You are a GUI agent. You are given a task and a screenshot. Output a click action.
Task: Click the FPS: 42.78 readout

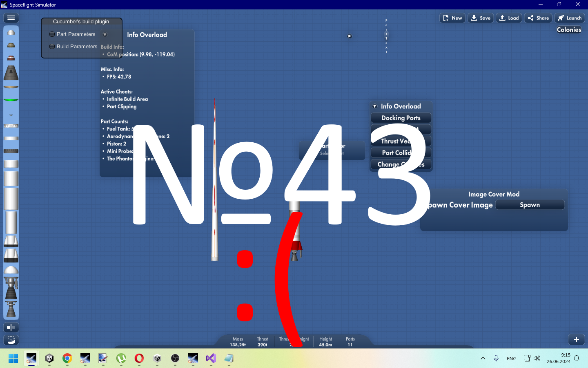coord(119,77)
